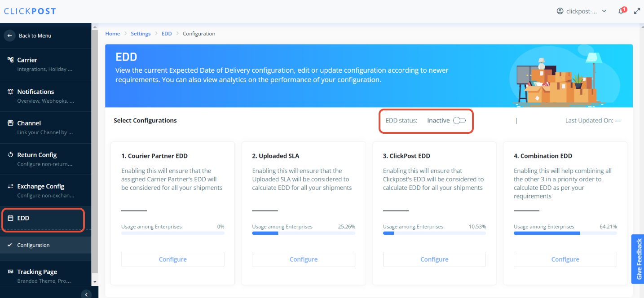Click the '2. Uploaded SLA' heading
The image size is (644, 298).
coord(276,156)
